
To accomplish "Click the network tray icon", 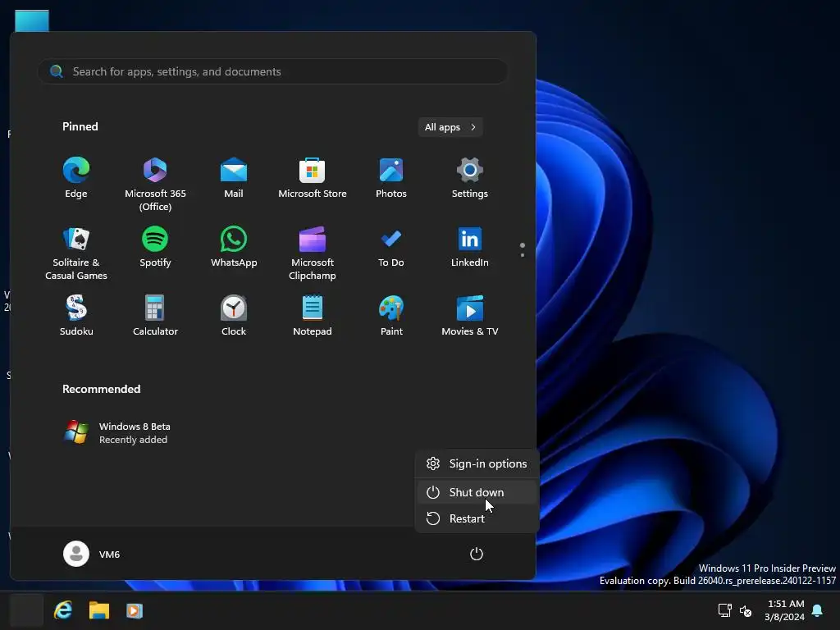I will click(725, 610).
